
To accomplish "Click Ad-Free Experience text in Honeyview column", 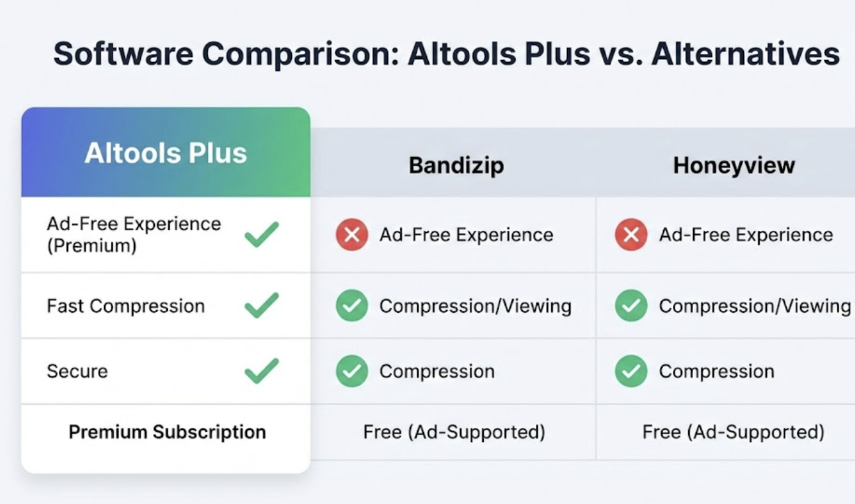I will [746, 235].
